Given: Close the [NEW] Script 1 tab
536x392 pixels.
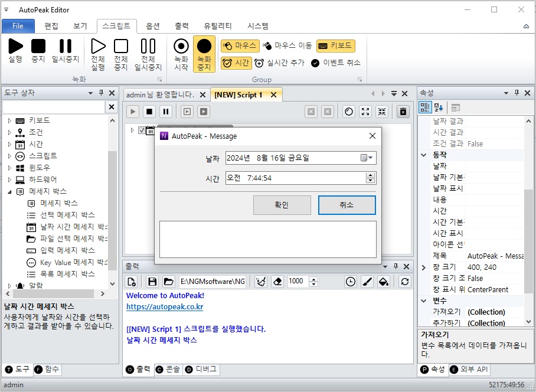Looking at the screenshot, I should (x=273, y=95).
